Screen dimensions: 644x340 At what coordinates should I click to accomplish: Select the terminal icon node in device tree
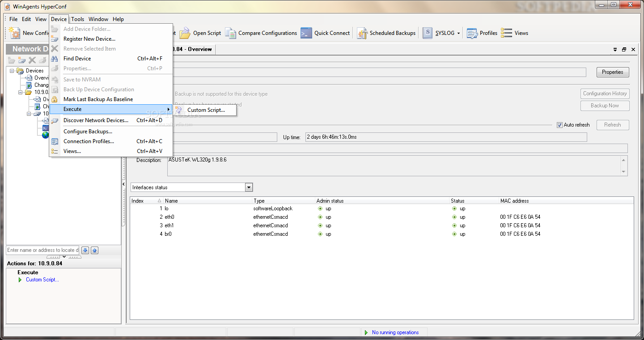pos(46,128)
